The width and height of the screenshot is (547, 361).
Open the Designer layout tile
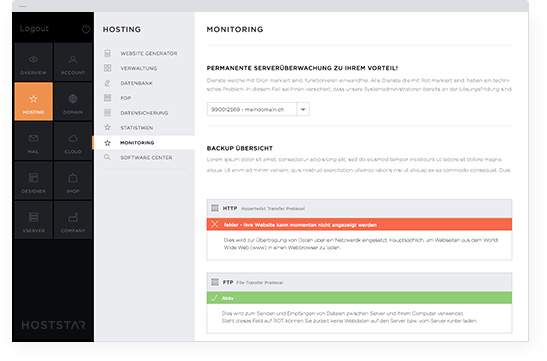click(33, 181)
